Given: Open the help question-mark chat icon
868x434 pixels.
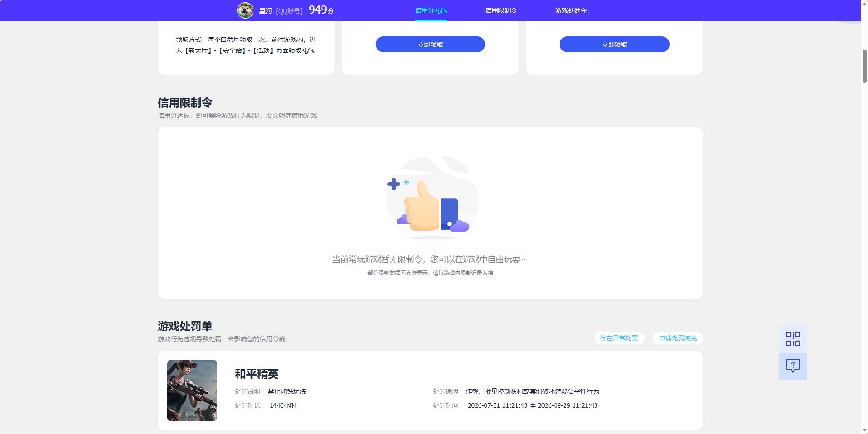Looking at the screenshot, I should [793, 366].
